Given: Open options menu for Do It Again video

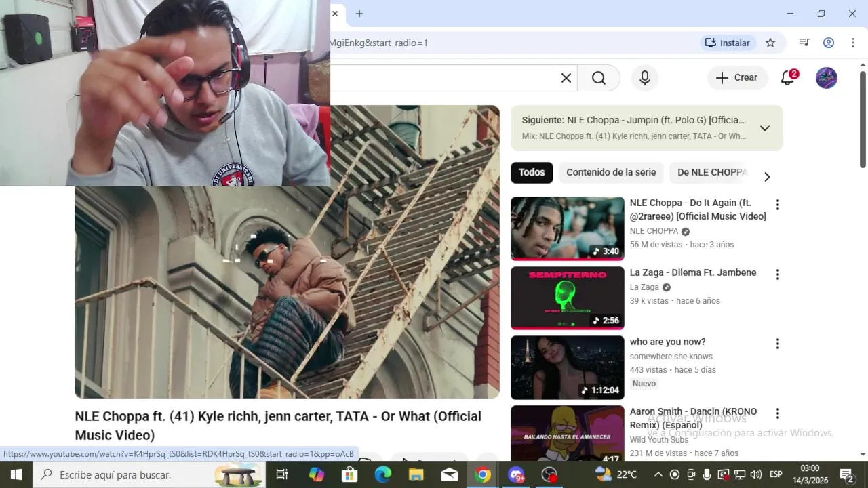Looking at the screenshot, I should 778,205.
